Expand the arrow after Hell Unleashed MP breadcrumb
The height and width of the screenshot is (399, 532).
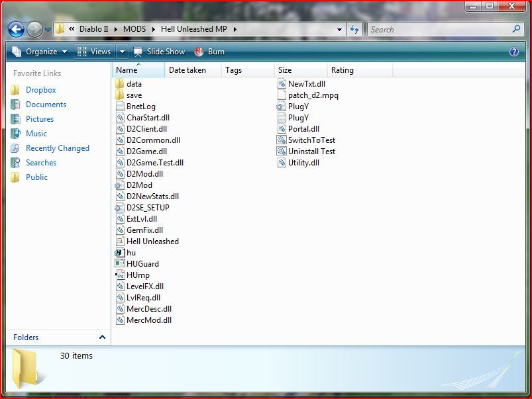[235, 30]
